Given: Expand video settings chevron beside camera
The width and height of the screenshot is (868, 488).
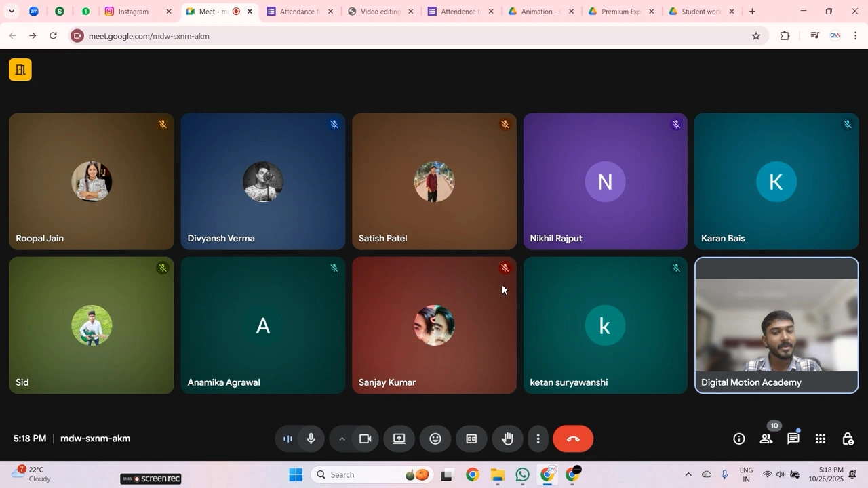Looking at the screenshot, I should (x=342, y=439).
